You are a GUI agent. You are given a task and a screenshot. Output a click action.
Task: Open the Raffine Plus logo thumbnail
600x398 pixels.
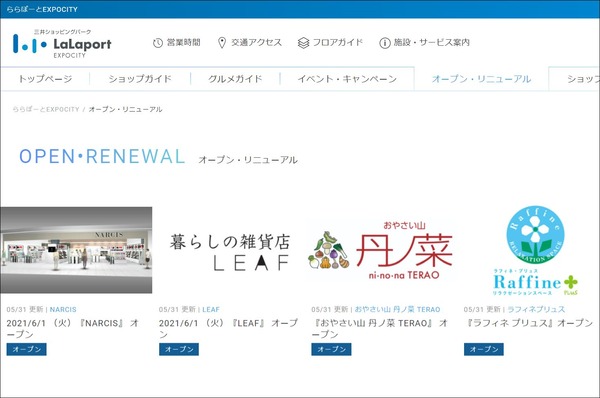[535, 251]
